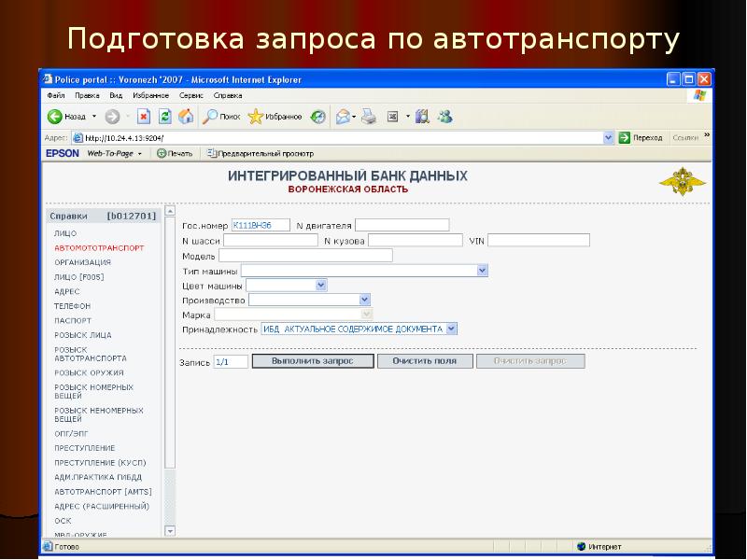Viewport: 747px width, 560px height.
Task: Open the Файл menu
Action: tap(54, 95)
